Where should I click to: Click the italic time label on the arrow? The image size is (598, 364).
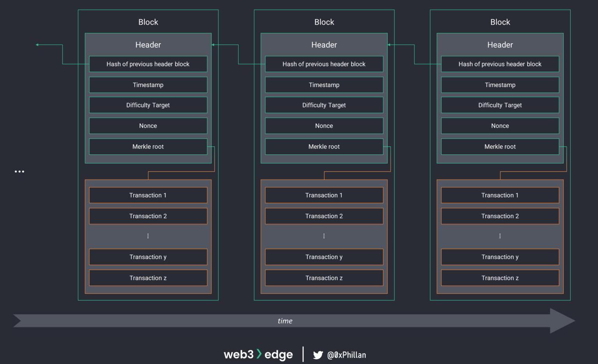click(x=285, y=321)
